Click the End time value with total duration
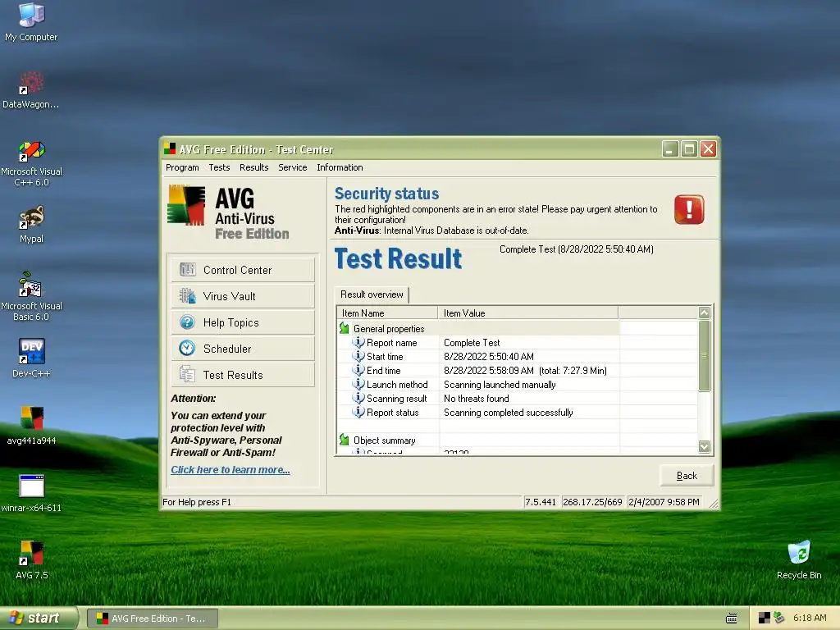 525,371
